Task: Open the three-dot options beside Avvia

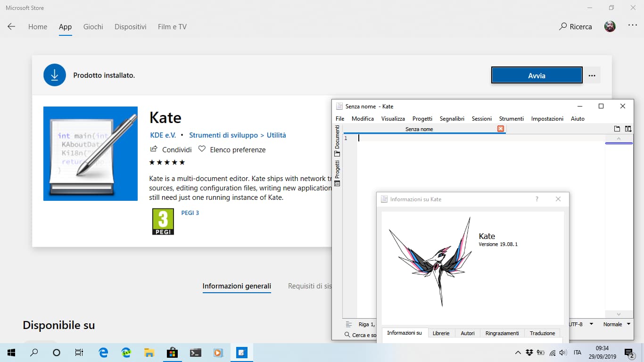Action: point(592,75)
